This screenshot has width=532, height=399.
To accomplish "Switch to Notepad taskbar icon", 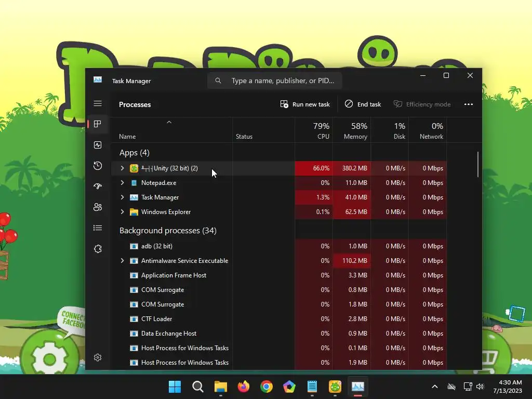I will tap(312, 387).
